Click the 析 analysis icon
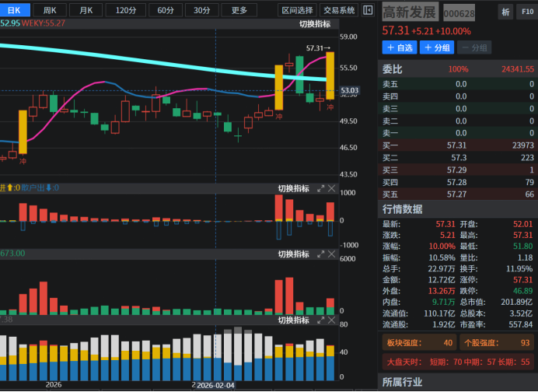Image resolution: width=538 pixels, height=392 pixels. coord(505,12)
